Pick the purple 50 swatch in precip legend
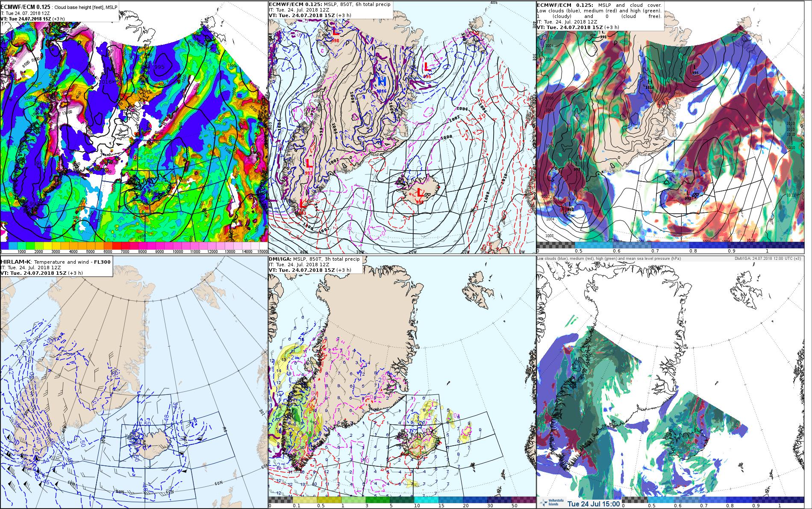 524,500
